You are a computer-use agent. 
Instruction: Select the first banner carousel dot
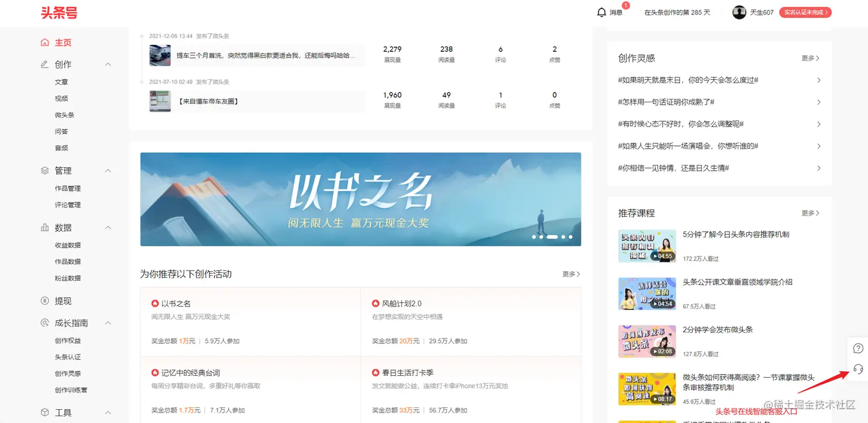tap(534, 237)
